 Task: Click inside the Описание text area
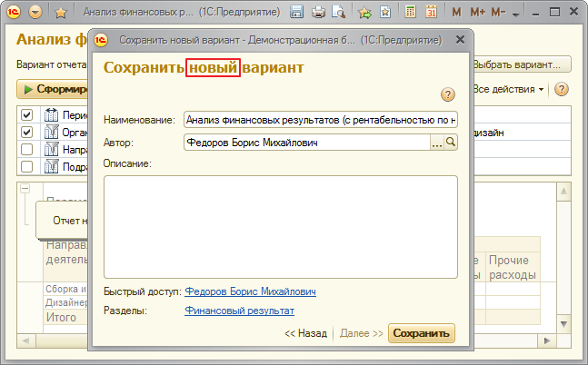(280, 223)
